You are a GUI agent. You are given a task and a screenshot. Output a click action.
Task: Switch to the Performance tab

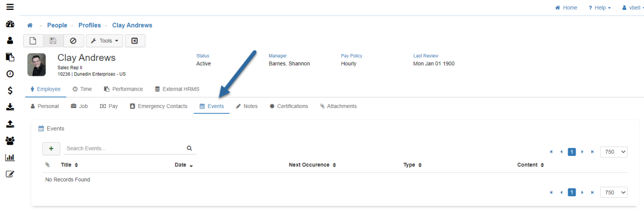click(123, 89)
